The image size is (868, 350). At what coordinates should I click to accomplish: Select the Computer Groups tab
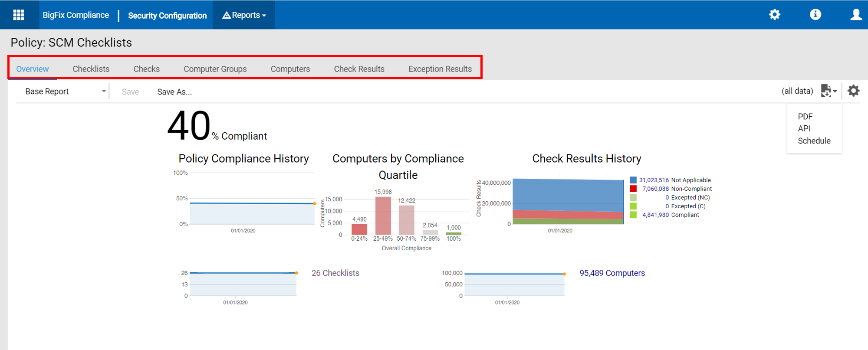coord(215,69)
